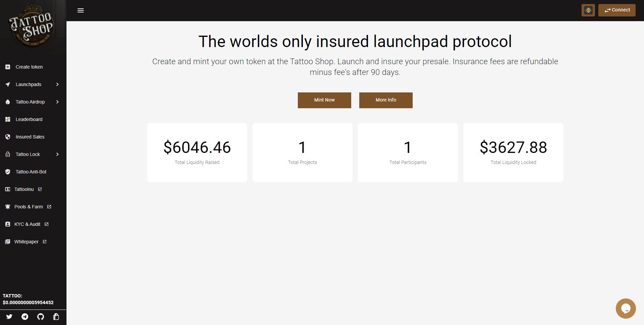This screenshot has height=325, width=644.
Task: Open the Twitter icon link
Action: coord(9,317)
